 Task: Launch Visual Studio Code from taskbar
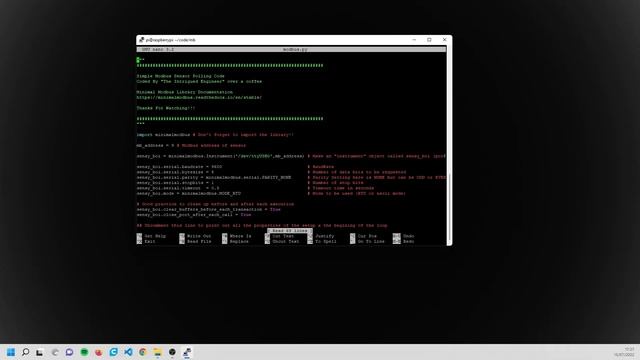pos(128,352)
